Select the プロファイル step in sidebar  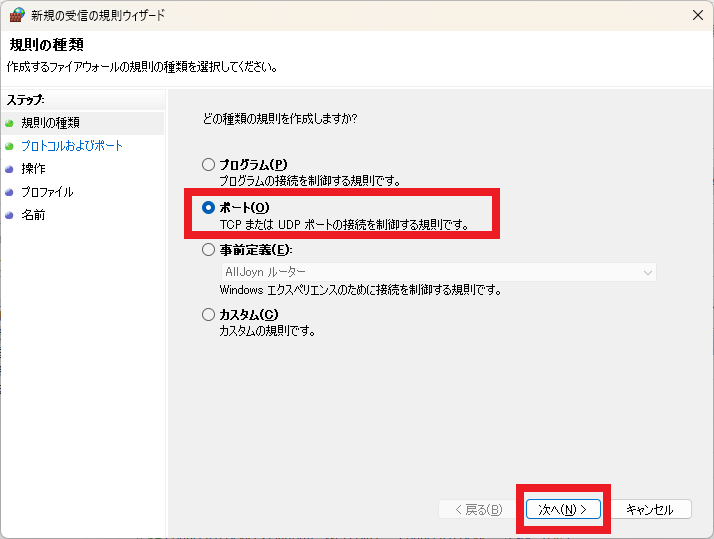[47, 192]
